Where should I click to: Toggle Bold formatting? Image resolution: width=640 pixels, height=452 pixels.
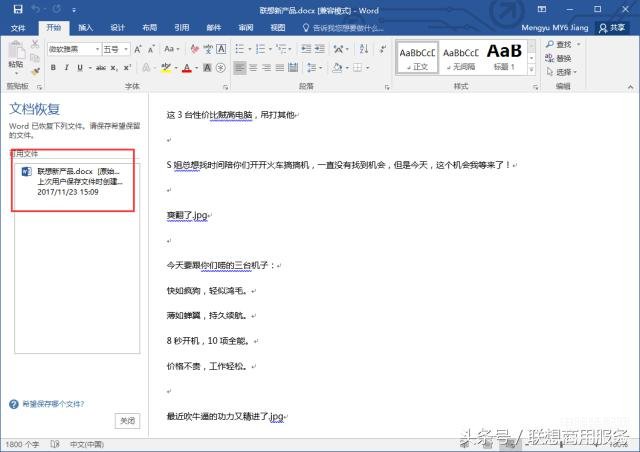53,67
